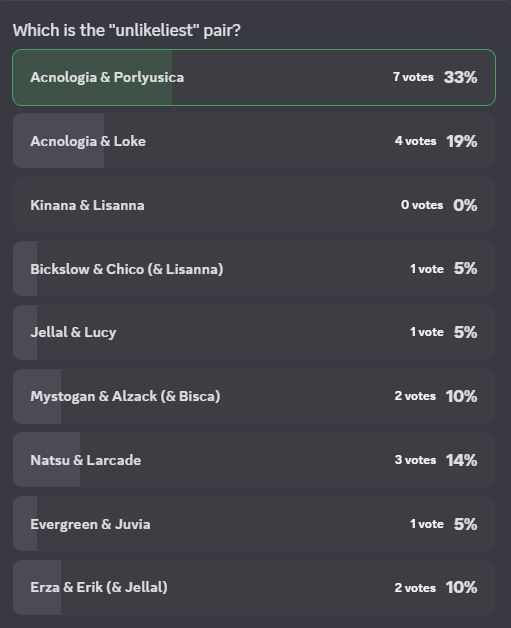Open the 1 vote list for Jellal & Lucy
The width and height of the screenshot is (511, 628).
[427, 332]
